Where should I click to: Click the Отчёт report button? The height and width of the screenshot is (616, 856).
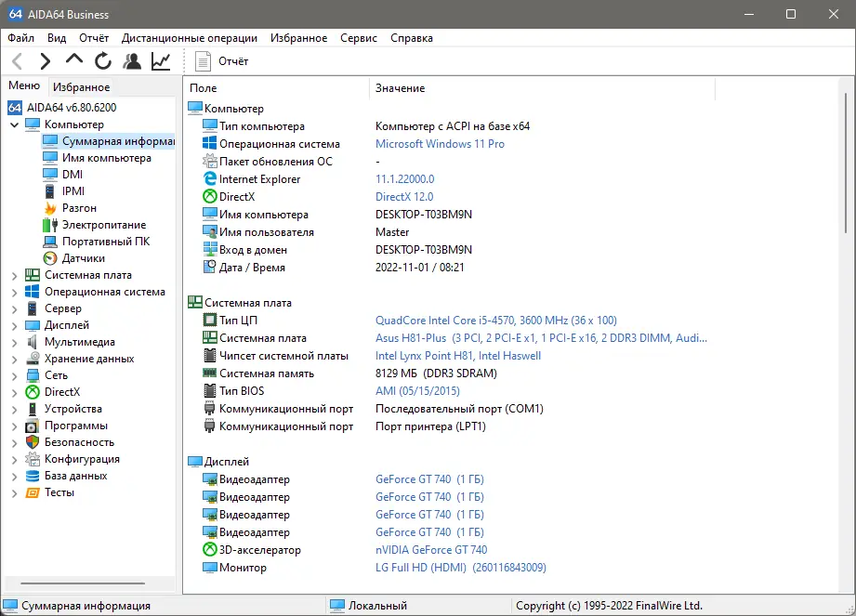(221, 61)
